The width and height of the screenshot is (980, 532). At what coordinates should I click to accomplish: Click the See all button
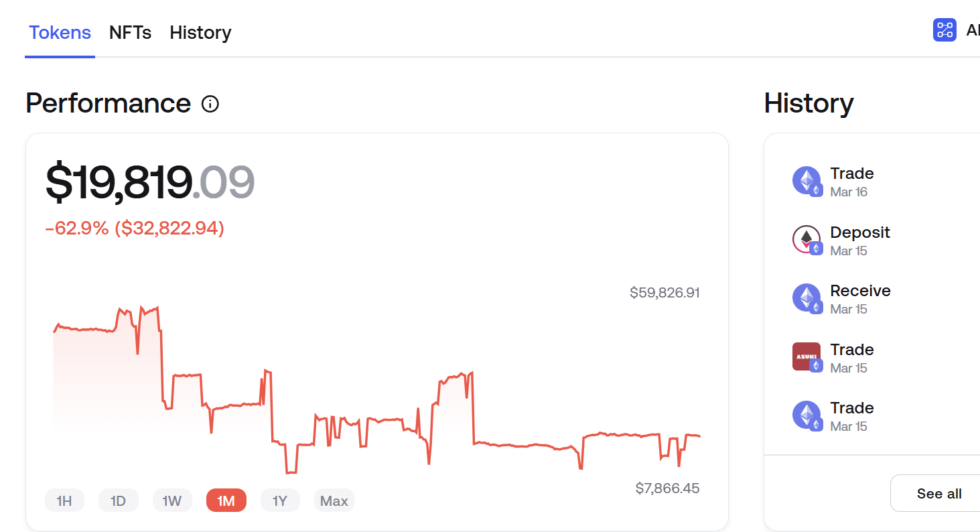(939, 494)
